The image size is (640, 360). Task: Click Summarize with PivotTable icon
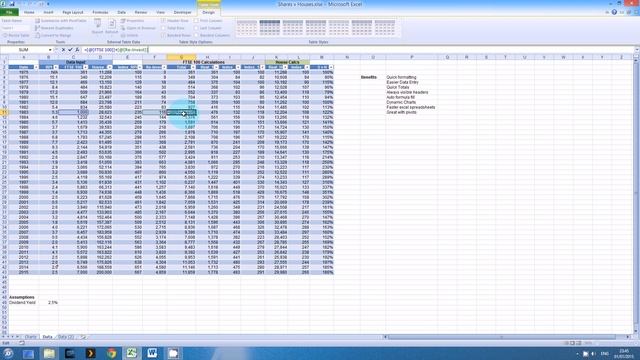pyautogui.click(x=37, y=21)
